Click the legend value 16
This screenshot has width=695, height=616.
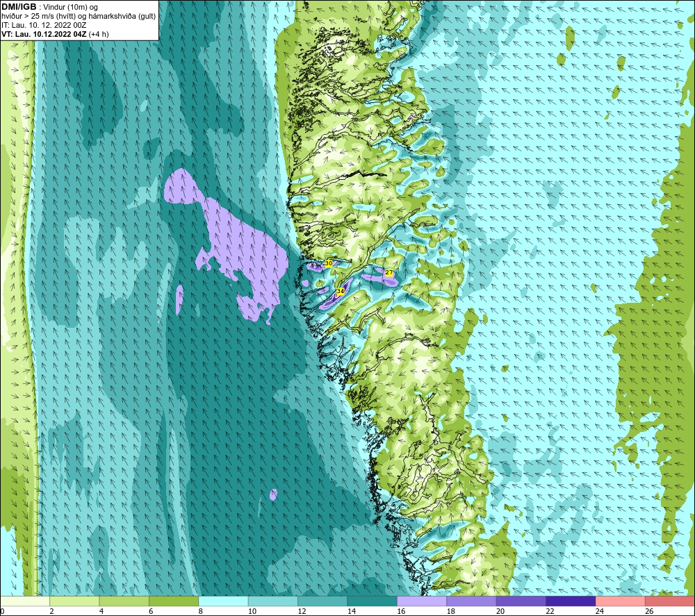tap(401, 611)
